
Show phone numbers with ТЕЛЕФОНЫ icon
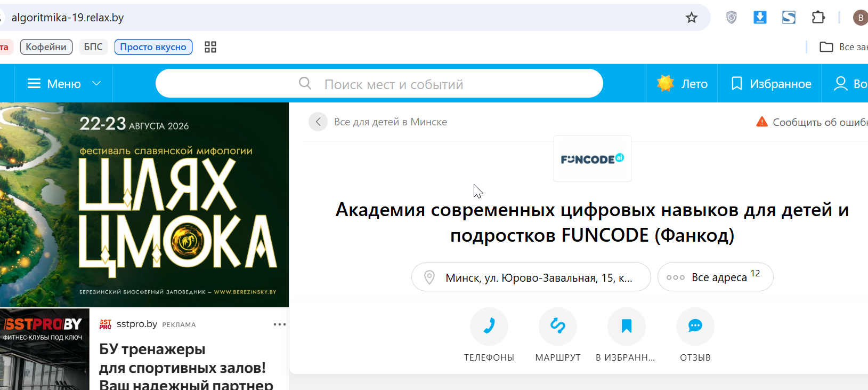coord(489,327)
